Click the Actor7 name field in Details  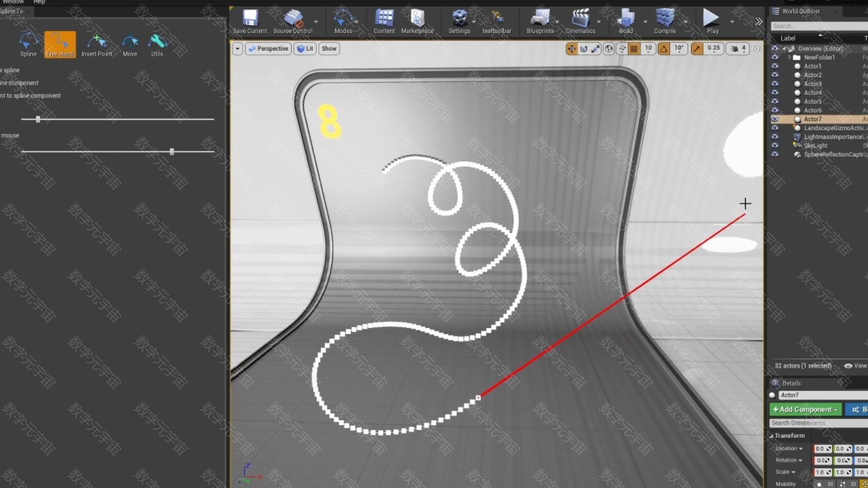pyautogui.click(x=823, y=395)
